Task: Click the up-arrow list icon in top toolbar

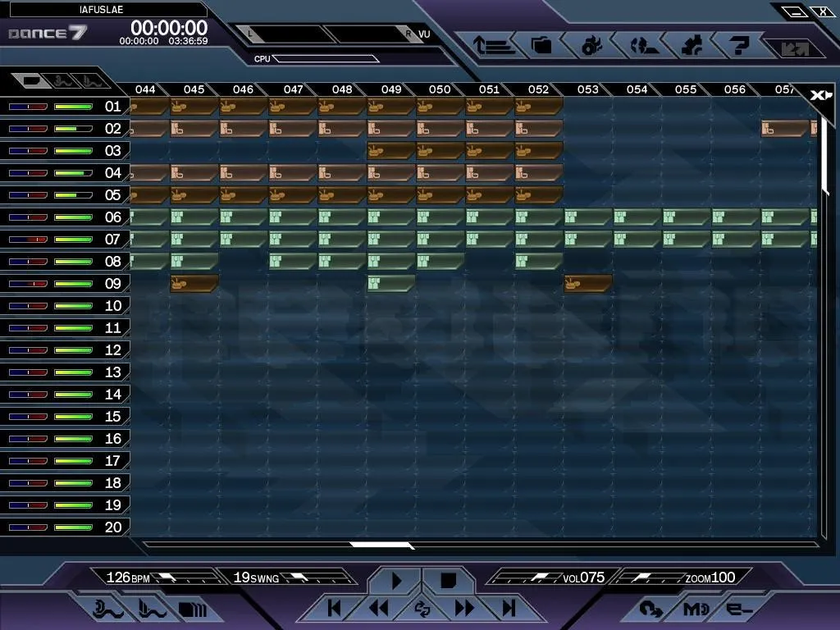Action: coord(494,46)
